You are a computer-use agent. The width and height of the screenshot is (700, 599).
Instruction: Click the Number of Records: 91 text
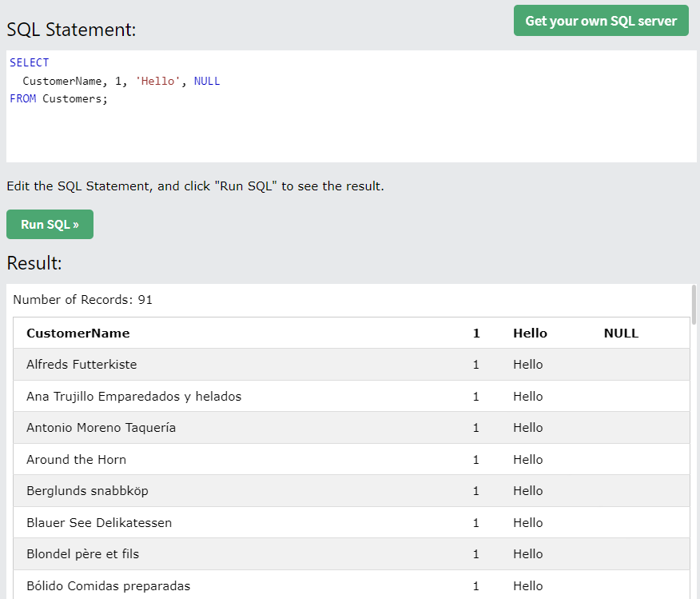[82, 300]
